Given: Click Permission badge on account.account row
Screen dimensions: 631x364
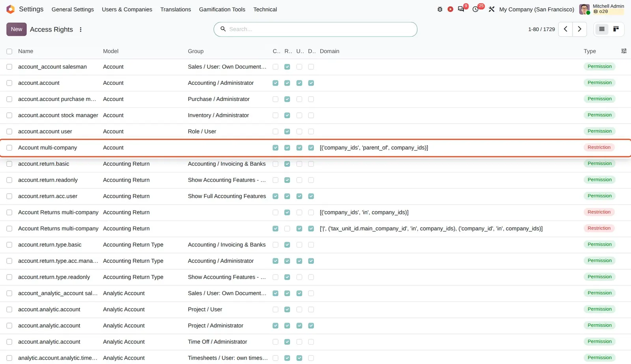Looking at the screenshot, I should tap(599, 83).
